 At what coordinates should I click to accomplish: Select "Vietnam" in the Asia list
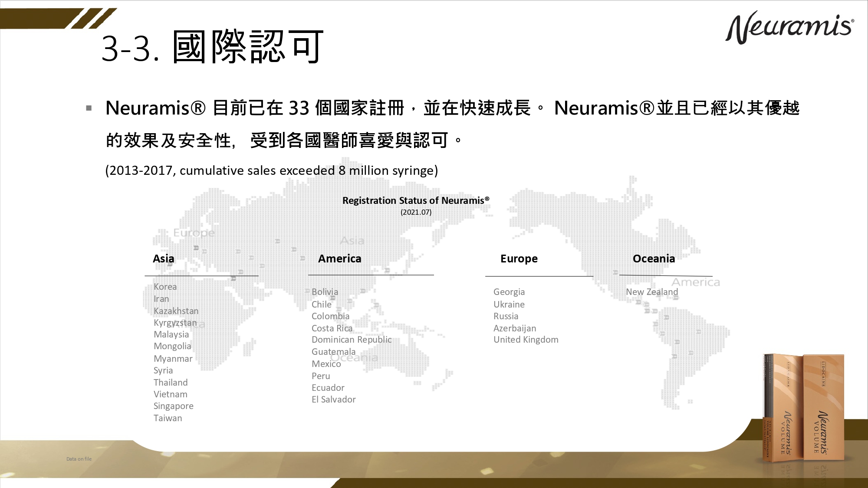(x=170, y=394)
